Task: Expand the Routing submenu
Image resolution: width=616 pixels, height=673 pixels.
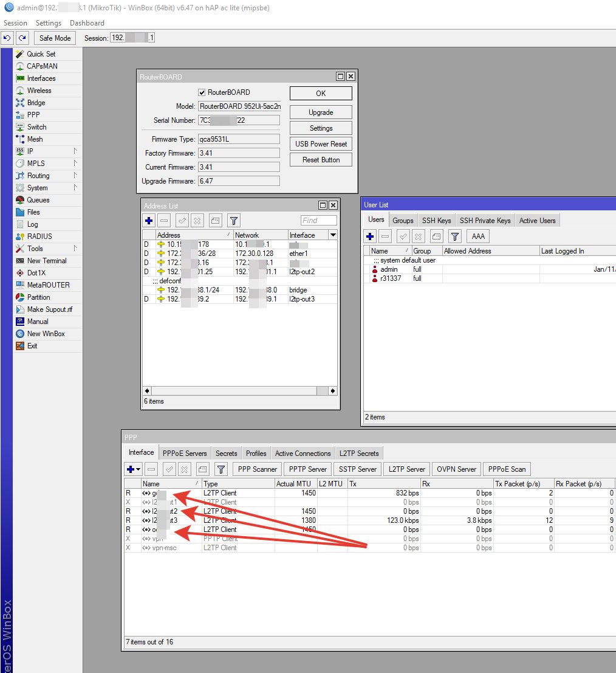Action: [x=76, y=175]
